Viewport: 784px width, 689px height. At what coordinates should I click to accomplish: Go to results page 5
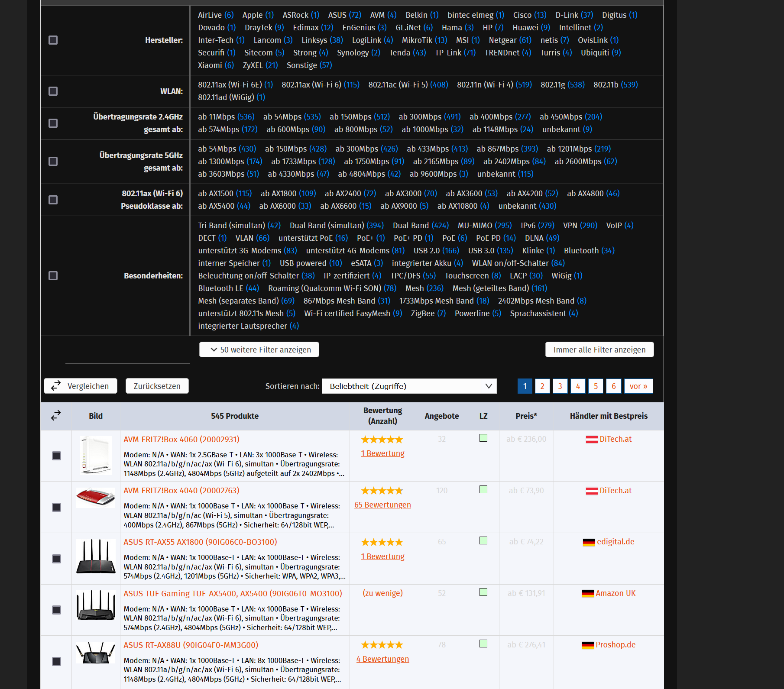[x=596, y=386]
